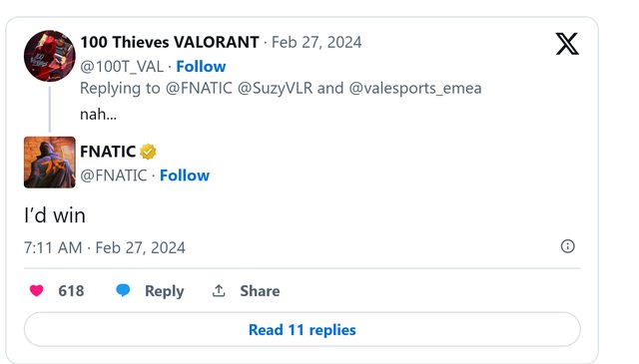The width and height of the screenshot is (639, 364).
Task: Open 100 Thieves VALORANT profile avatar
Action: click(50, 56)
